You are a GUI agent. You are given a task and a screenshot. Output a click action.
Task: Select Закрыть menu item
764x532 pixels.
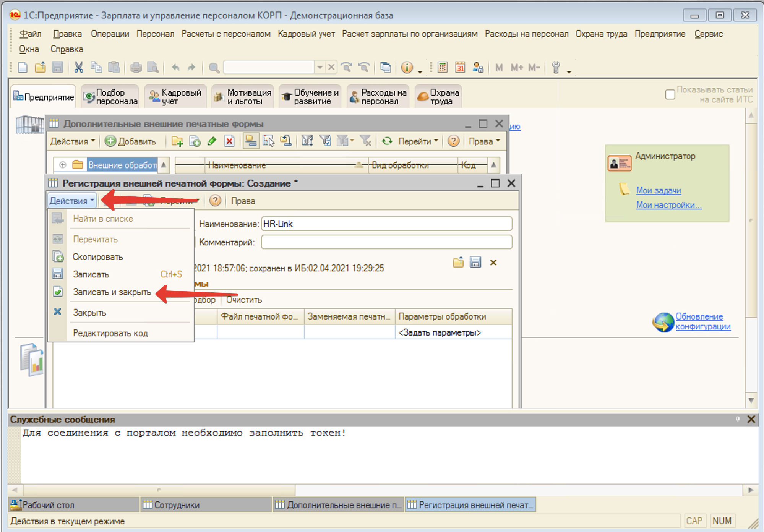click(x=89, y=313)
